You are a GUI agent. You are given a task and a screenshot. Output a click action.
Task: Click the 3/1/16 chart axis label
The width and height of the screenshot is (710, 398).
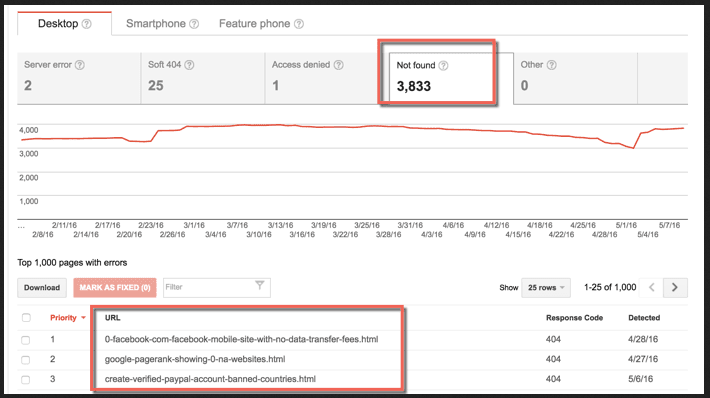pyautogui.click(x=194, y=225)
